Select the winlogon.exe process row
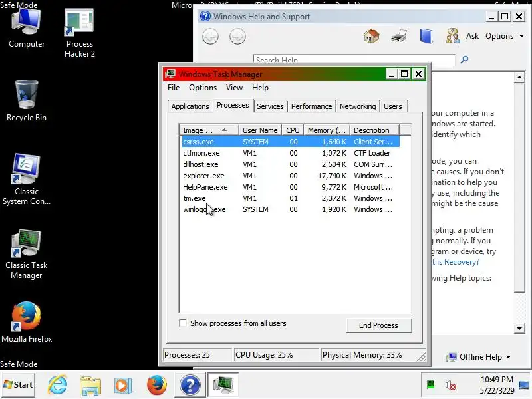The width and height of the screenshot is (532, 399). click(291, 209)
